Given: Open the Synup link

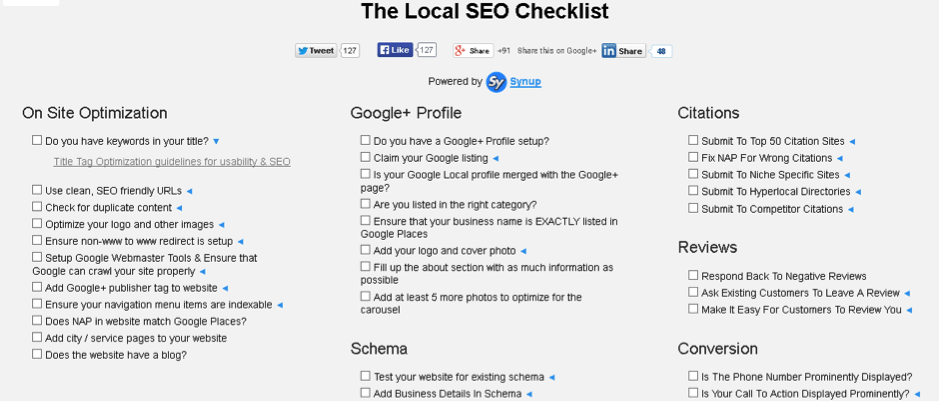Looking at the screenshot, I should tap(526, 82).
